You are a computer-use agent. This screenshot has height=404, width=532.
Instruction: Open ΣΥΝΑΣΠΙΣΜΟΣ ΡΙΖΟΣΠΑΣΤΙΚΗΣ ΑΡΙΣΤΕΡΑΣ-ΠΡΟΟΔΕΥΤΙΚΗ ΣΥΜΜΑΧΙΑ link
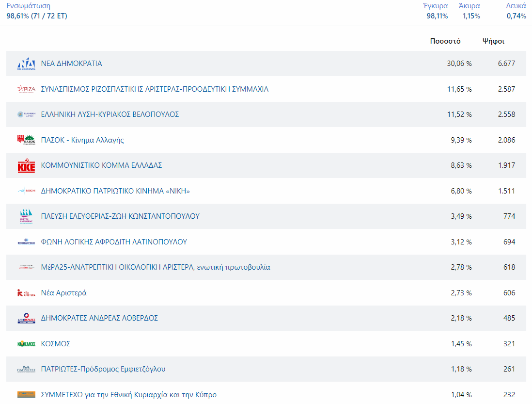click(x=155, y=89)
